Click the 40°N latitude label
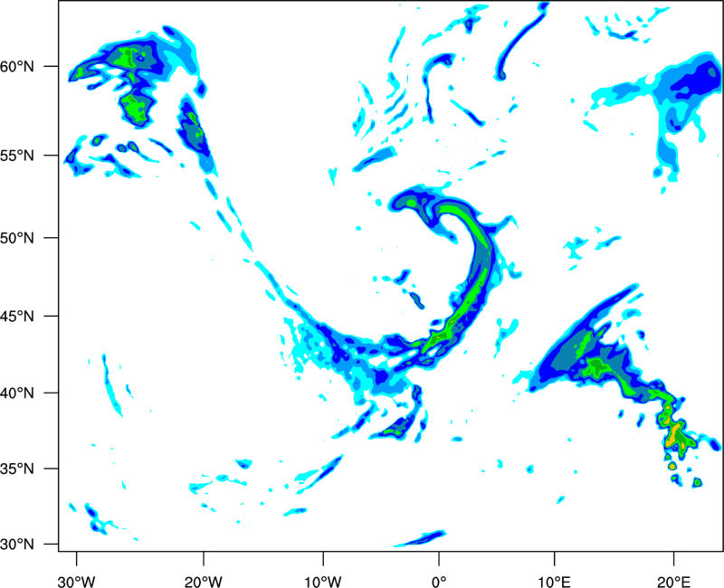This screenshot has height=588, width=724. [x=17, y=394]
